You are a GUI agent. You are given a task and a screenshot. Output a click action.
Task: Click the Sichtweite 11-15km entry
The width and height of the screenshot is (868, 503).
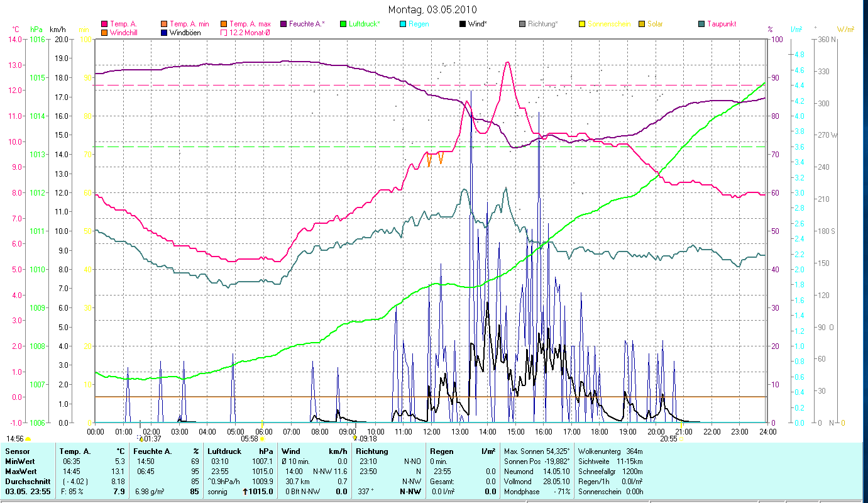coord(610,461)
